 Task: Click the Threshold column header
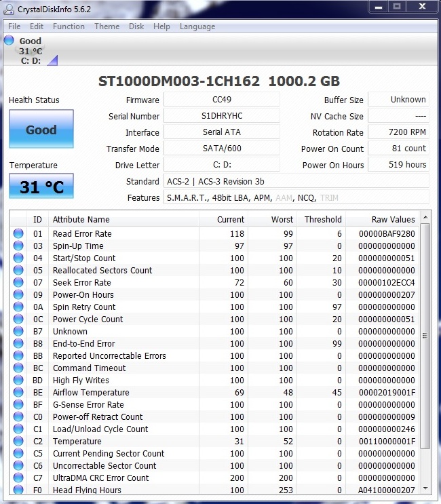point(322,219)
